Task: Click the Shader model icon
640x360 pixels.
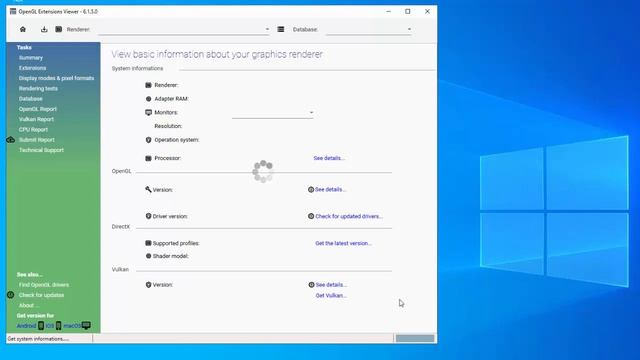Action: (x=149, y=256)
